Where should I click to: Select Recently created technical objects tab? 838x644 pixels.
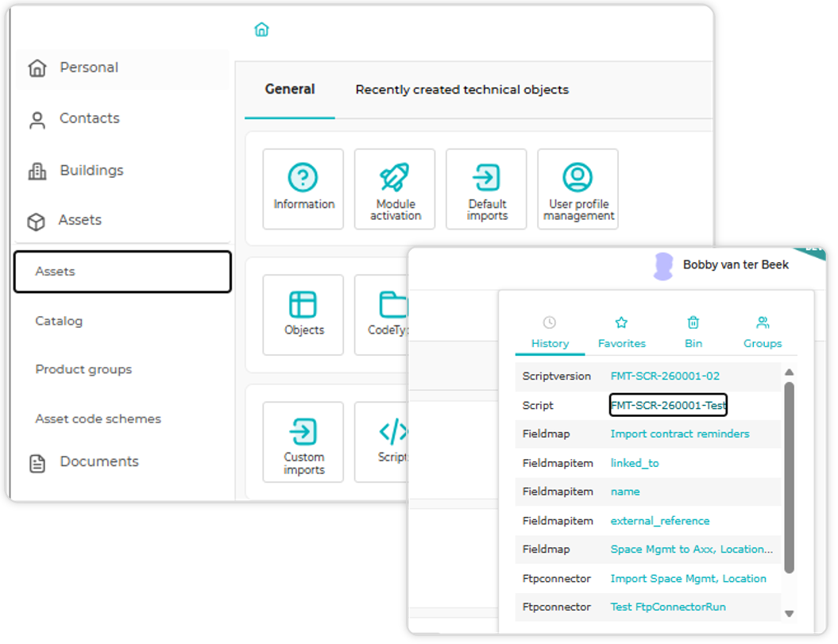click(462, 90)
